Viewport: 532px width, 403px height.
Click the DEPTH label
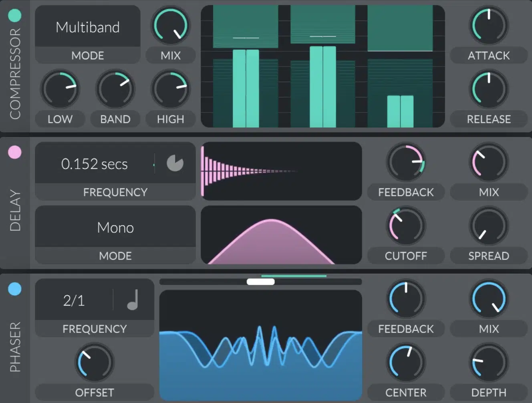coord(489,393)
